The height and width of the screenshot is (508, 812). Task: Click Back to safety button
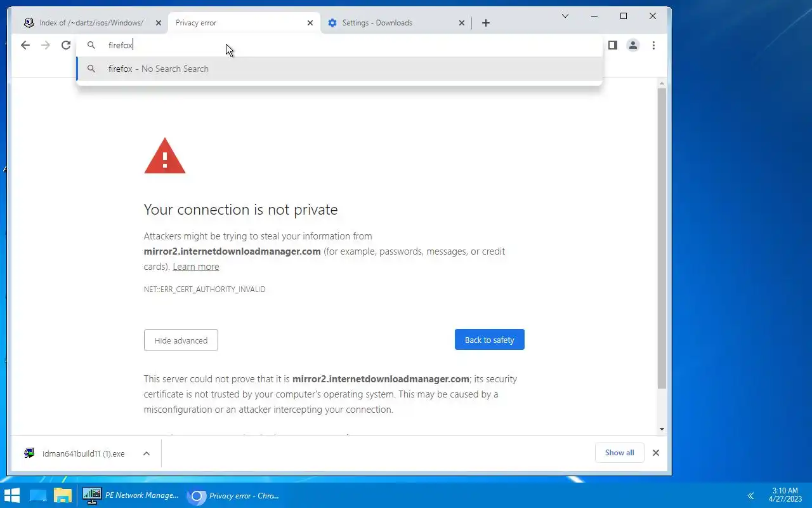489,340
